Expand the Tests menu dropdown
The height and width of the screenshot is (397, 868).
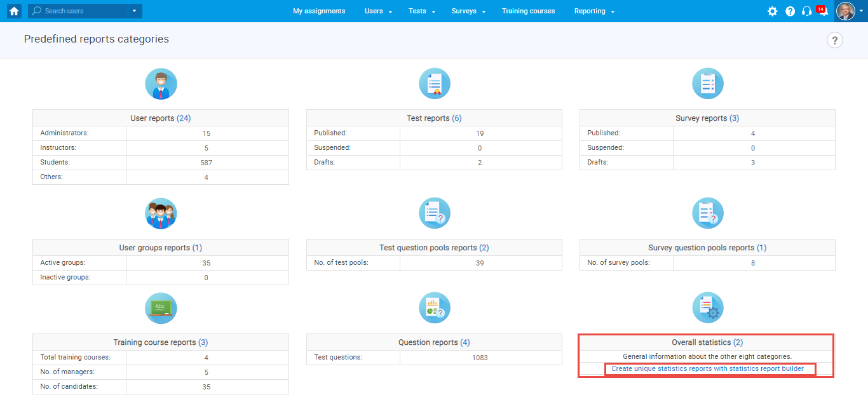421,11
